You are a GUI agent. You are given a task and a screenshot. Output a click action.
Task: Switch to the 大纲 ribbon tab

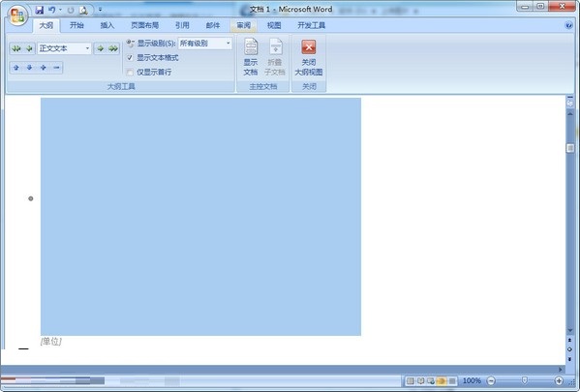pos(46,25)
